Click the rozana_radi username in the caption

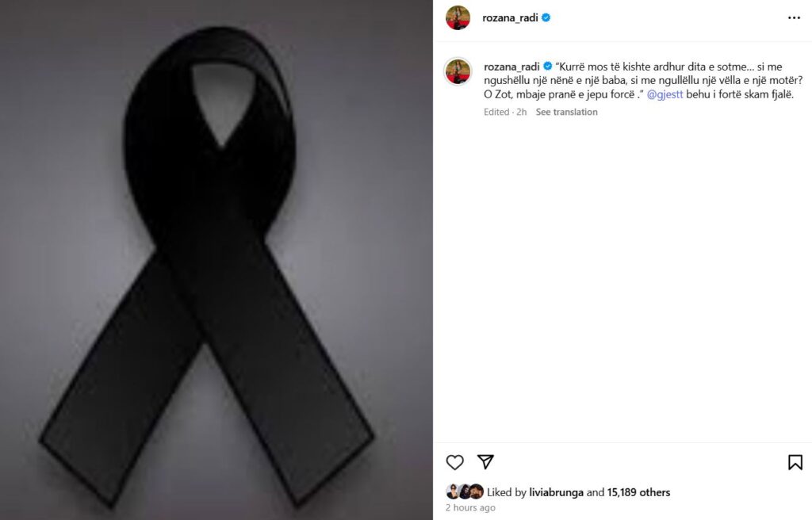511,67
